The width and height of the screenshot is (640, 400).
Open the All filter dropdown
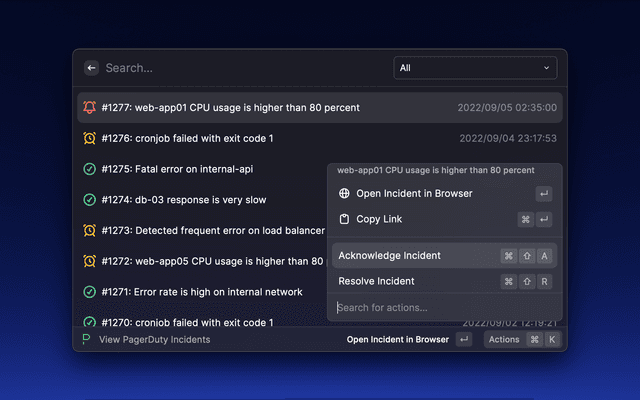point(475,68)
